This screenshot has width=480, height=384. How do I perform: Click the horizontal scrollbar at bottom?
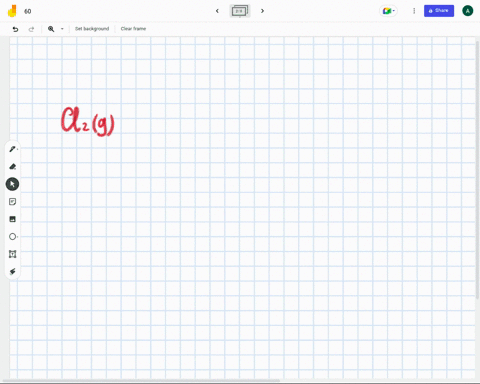coord(142,380)
